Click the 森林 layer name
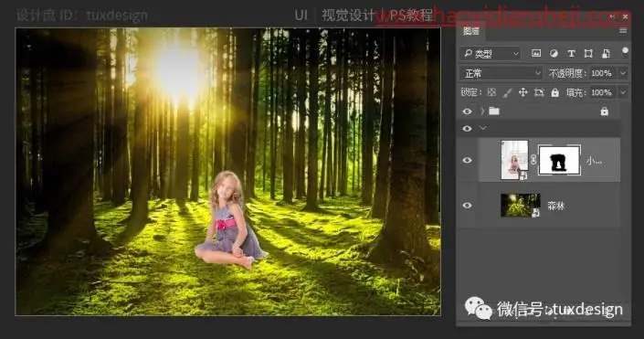This screenshot has width=644, height=339. coord(555,206)
